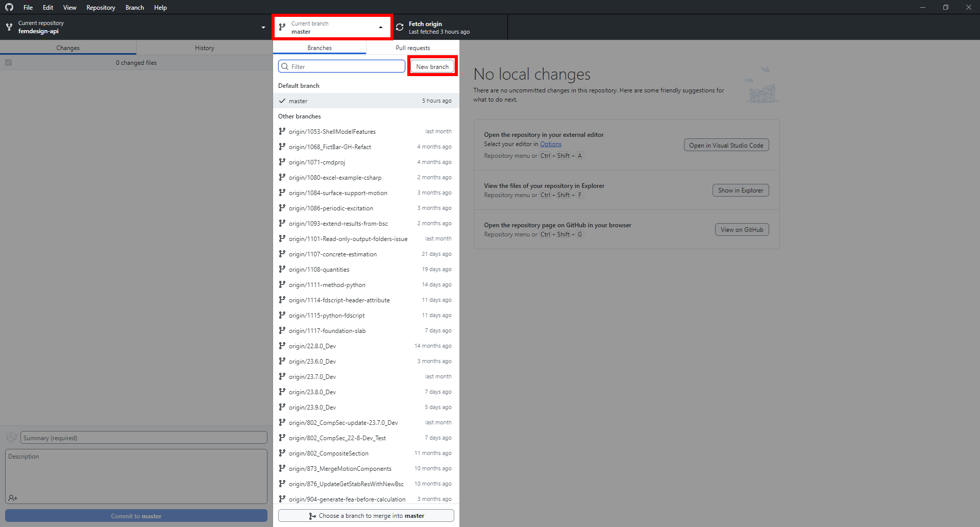The height and width of the screenshot is (527, 980).
Task: Open the Options link for editor
Action: coord(550,144)
